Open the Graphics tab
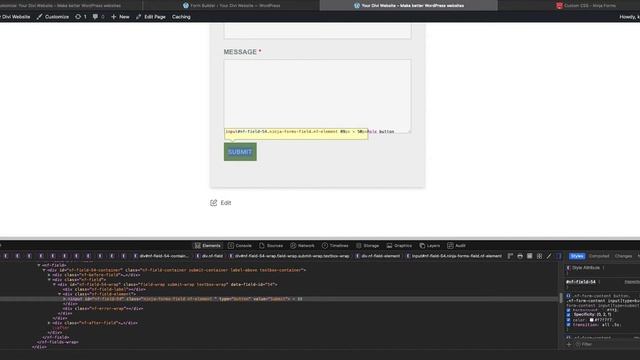This screenshot has width=640, height=360. 400,246
